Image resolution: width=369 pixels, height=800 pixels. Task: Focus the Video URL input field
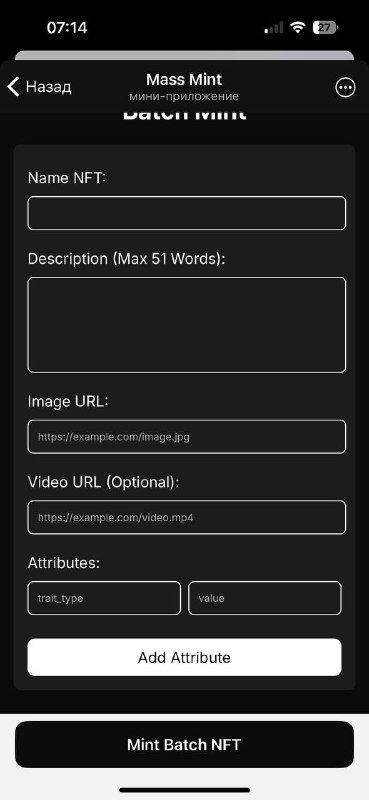[187, 517]
